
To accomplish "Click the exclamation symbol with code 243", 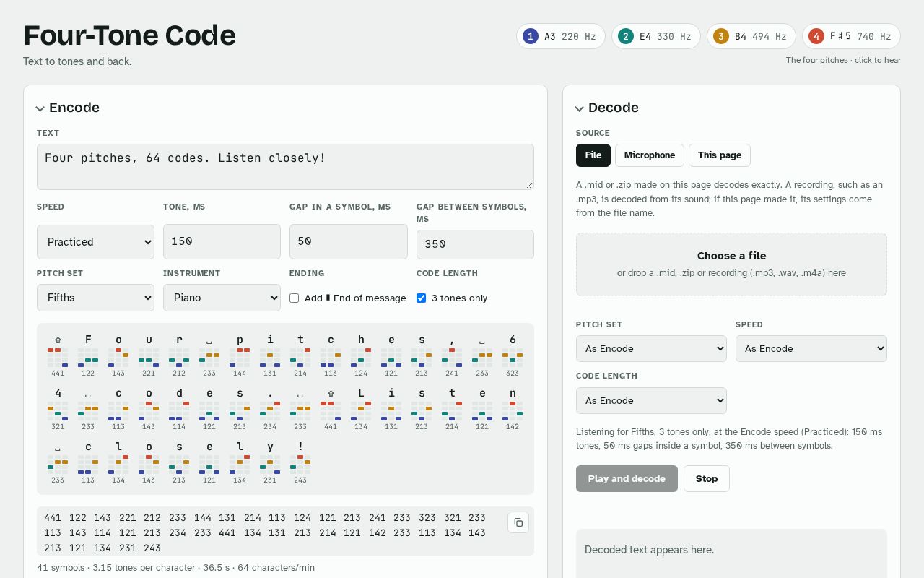I will pyautogui.click(x=300, y=462).
